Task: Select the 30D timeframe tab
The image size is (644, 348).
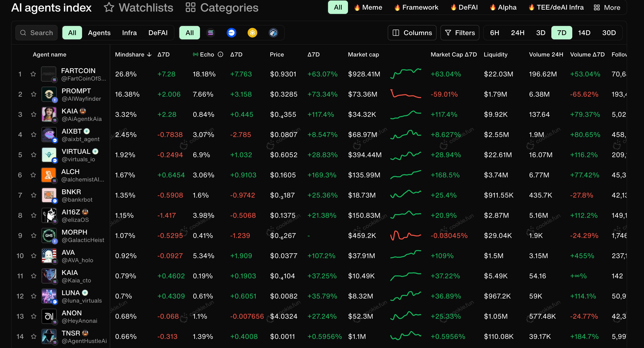Action: 609,33
